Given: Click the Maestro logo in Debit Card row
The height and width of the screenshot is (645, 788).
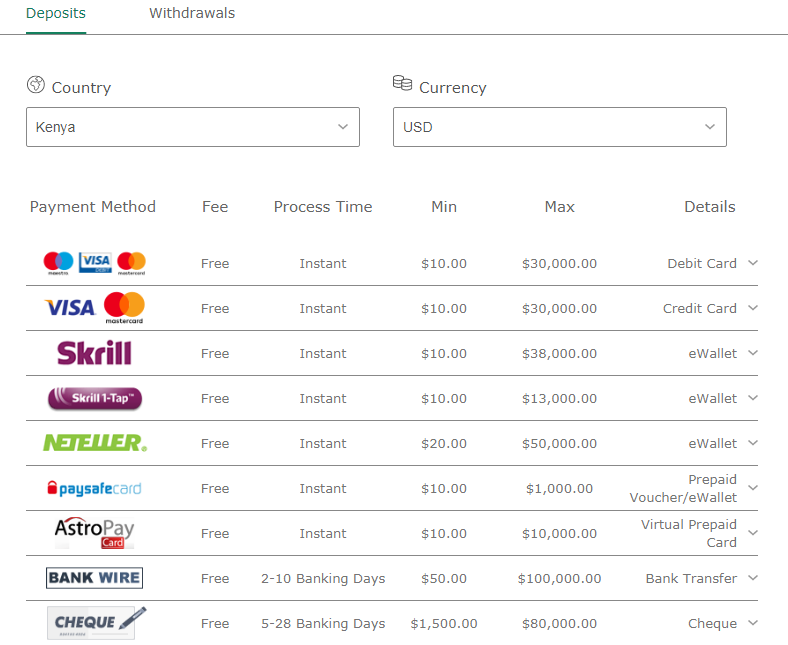Looking at the screenshot, I should [x=58, y=263].
